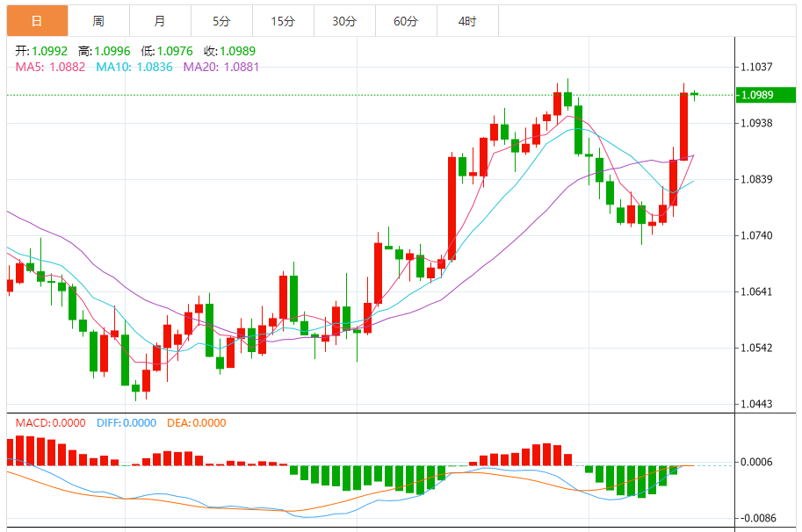
Task: Select the 4时 four-hour tab
Action: tap(467, 21)
